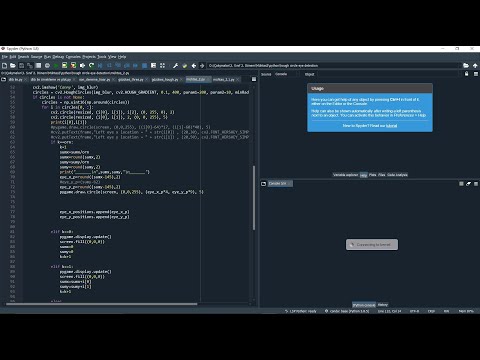Click the CRLF line endings status

click(431, 311)
